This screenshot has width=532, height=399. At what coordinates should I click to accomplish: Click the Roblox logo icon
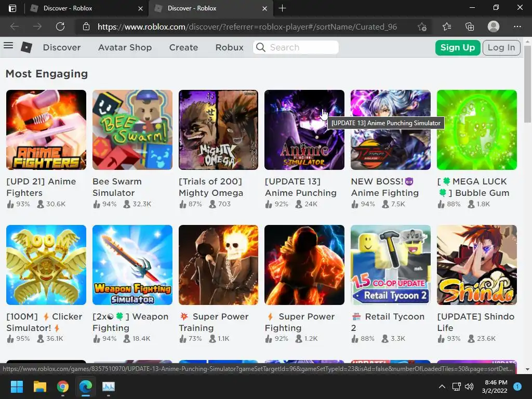point(26,47)
